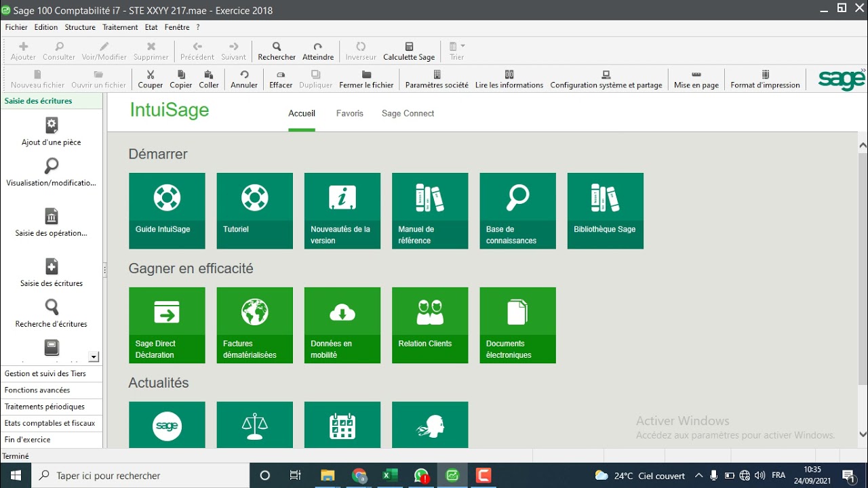Open Paramètres société
This screenshot has height=488, width=868.
pos(437,79)
